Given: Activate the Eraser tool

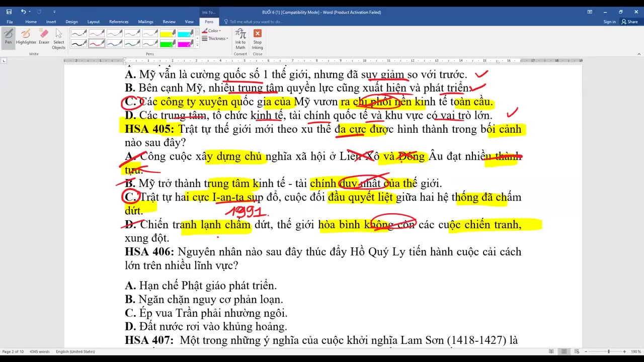Looking at the screenshot, I should (x=44, y=37).
